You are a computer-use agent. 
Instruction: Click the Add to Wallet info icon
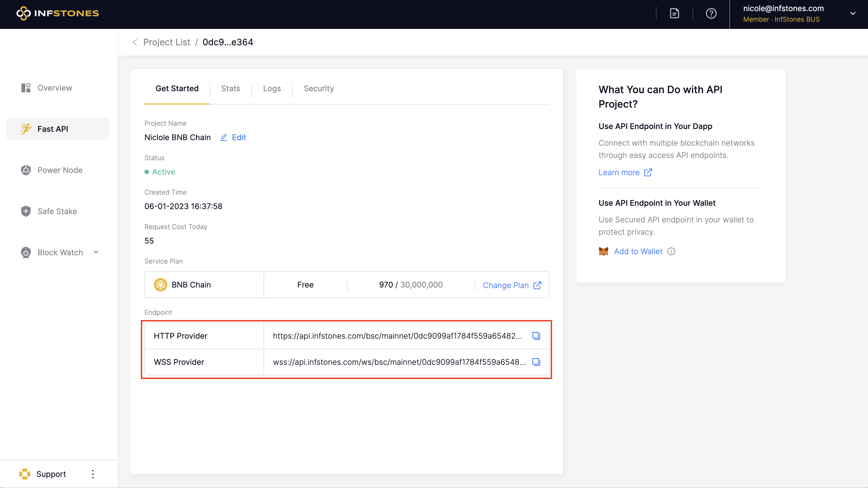coord(671,252)
